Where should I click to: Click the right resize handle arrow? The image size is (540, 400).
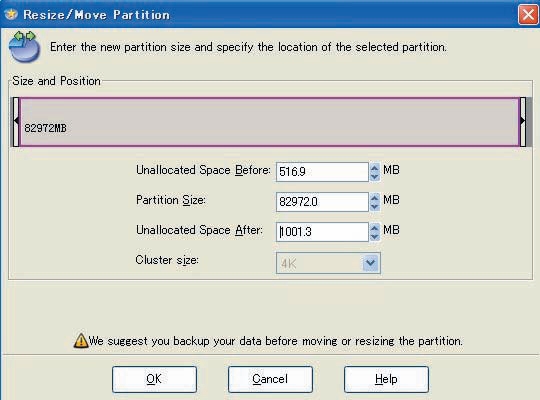click(523, 122)
